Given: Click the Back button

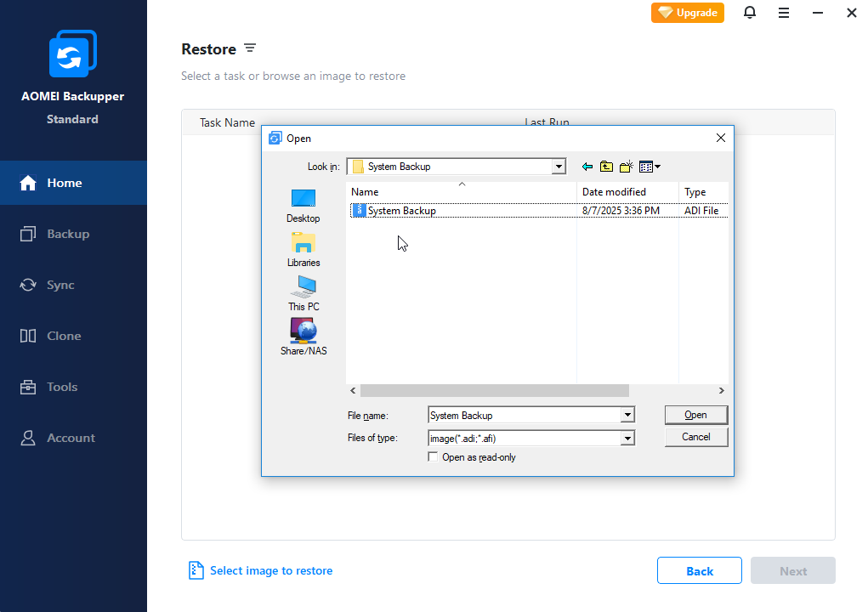Looking at the screenshot, I should tap(699, 570).
